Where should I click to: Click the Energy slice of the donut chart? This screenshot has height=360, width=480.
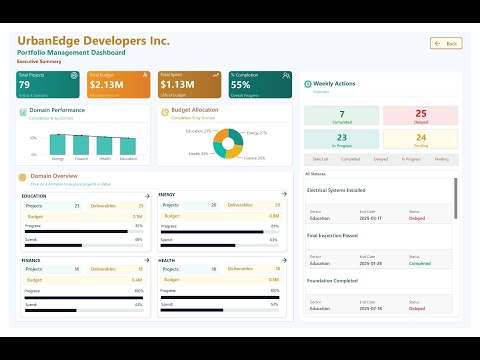[x=237, y=137]
